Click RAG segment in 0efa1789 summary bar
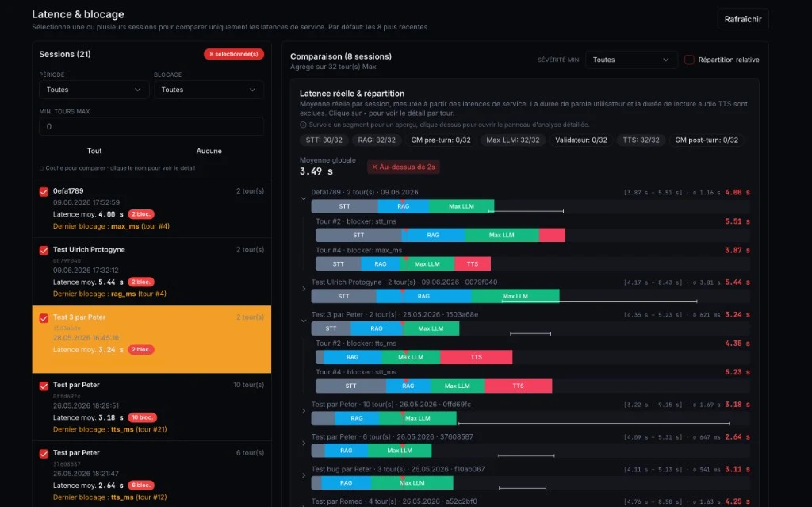This screenshot has height=507, width=812. pos(404,206)
